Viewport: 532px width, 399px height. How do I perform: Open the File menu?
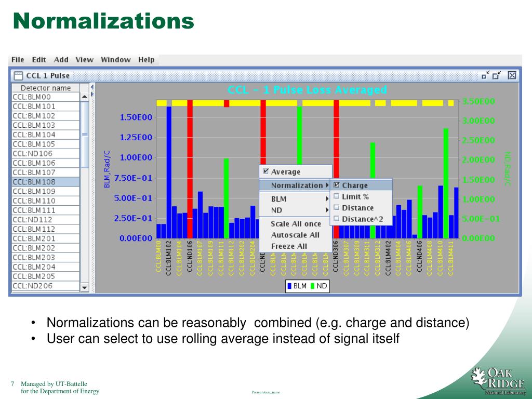point(18,60)
